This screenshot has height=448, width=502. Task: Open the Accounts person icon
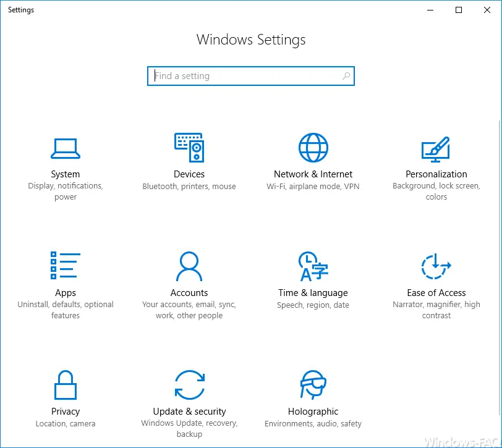189,266
